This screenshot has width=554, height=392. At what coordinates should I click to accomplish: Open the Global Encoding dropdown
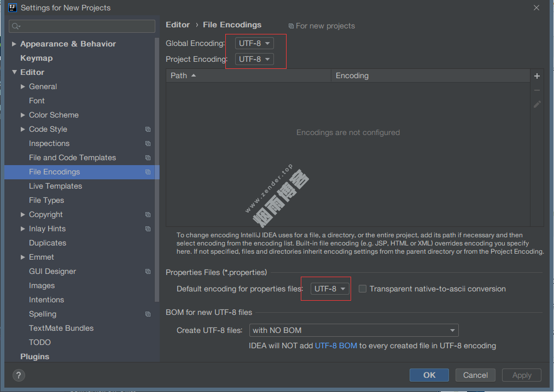click(x=254, y=43)
